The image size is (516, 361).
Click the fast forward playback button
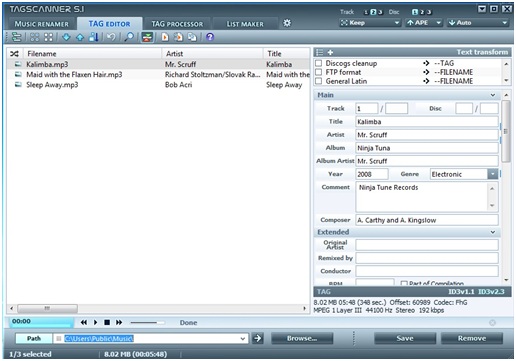pyautogui.click(x=119, y=322)
